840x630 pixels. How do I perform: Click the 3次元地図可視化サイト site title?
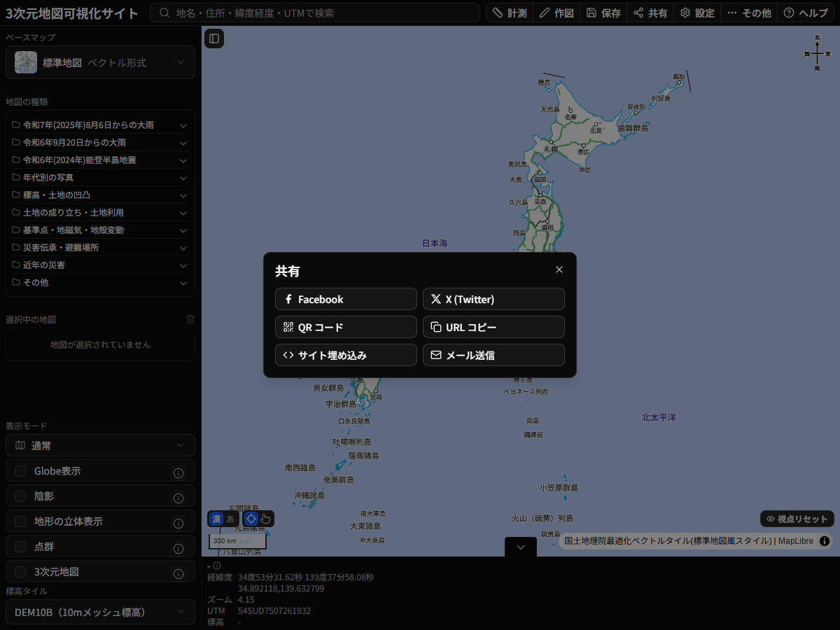pyautogui.click(x=72, y=13)
